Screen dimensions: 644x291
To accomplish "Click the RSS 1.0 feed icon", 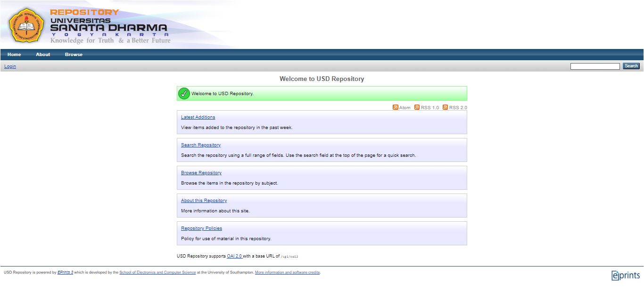I will (x=417, y=107).
